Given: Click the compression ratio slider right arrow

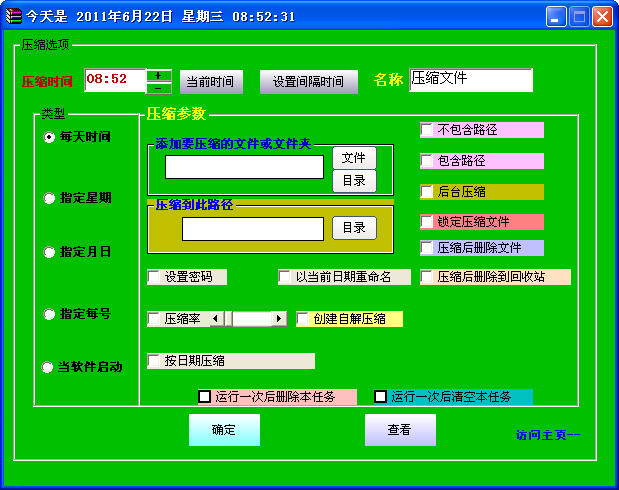Looking at the screenshot, I should point(279,319).
